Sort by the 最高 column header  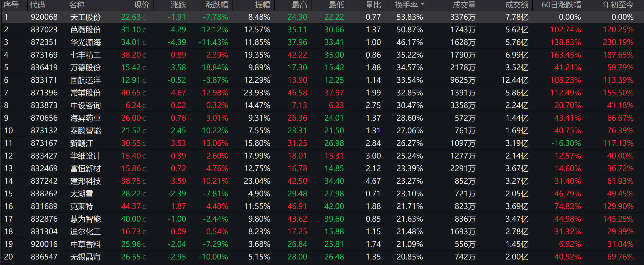(x=299, y=5)
